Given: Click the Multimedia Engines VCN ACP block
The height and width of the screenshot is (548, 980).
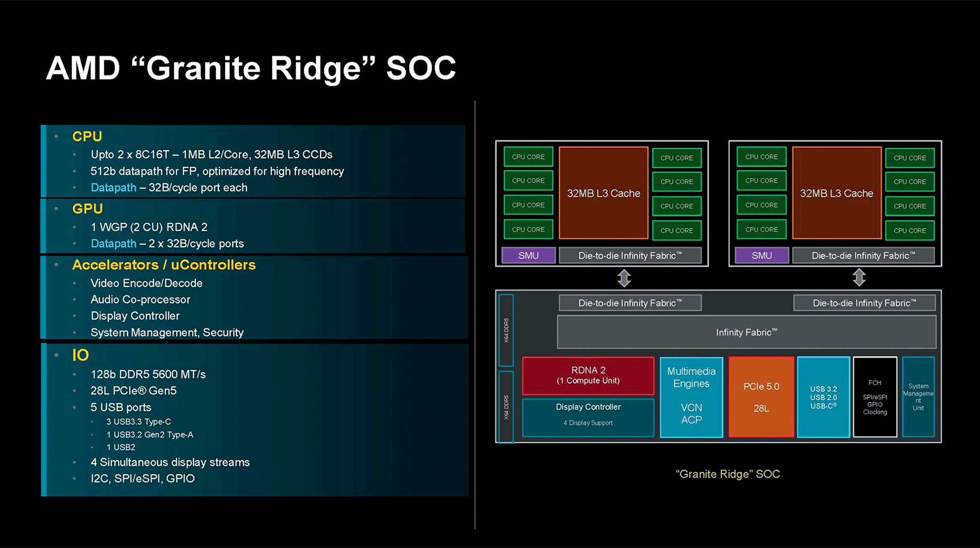Looking at the screenshot, I should click(691, 397).
